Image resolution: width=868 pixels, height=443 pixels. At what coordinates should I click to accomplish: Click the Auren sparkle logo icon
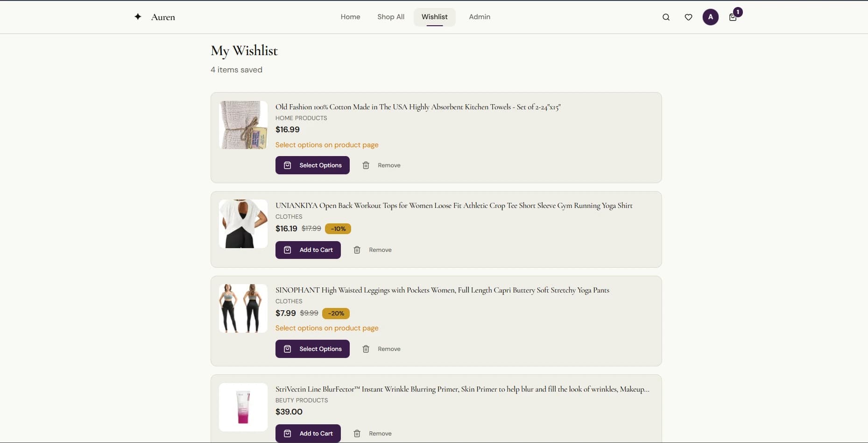(138, 16)
